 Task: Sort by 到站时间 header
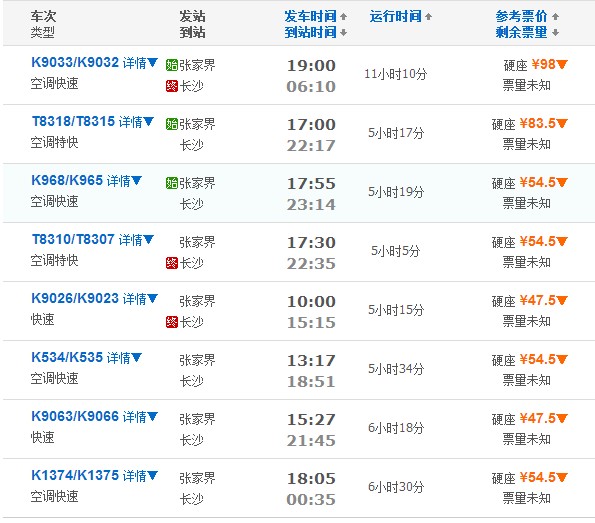tap(310, 32)
